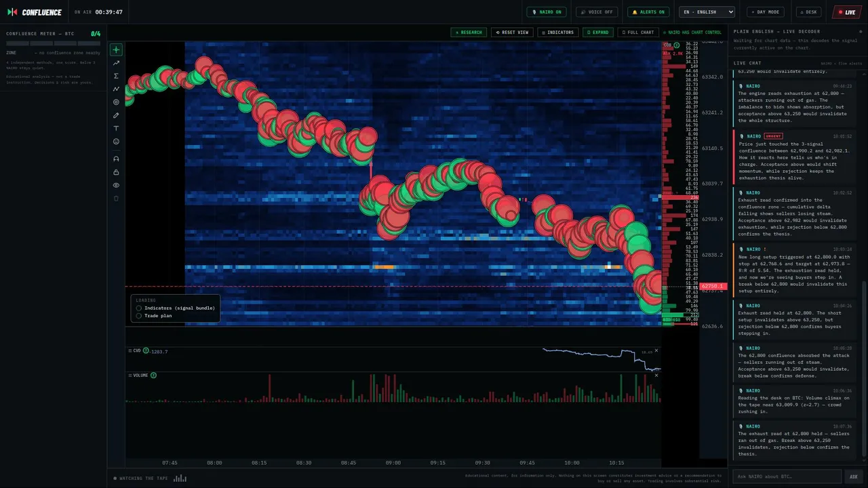Grab the CVD pane drag handle
This screenshot has width=868, height=488.
(130, 351)
